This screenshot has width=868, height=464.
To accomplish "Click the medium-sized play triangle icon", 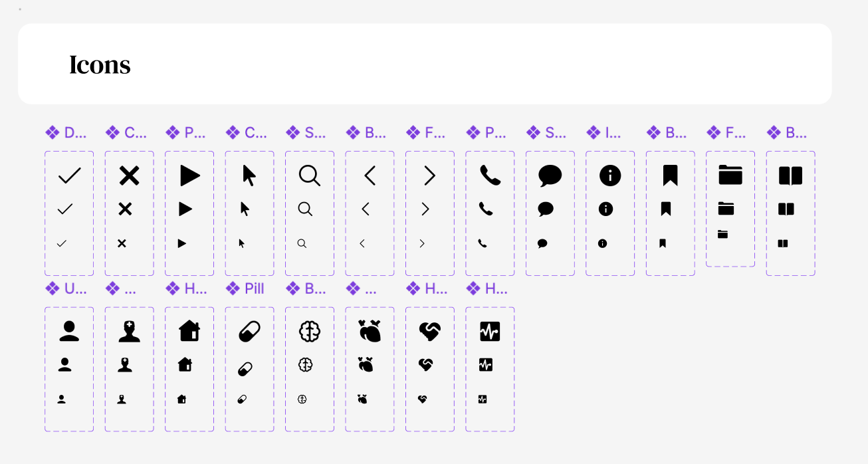I will pyautogui.click(x=185, y=209).
